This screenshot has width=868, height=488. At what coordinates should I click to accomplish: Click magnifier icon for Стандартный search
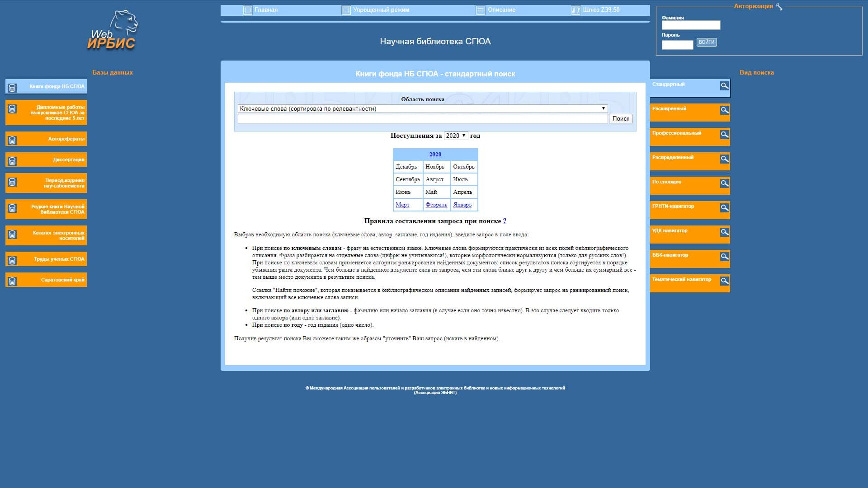point(724,85)
